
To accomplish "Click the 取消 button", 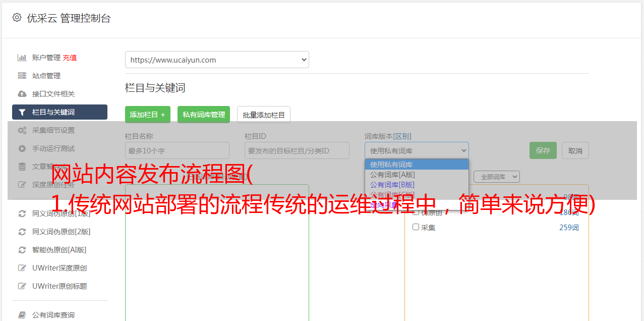I will pos(575,150).
